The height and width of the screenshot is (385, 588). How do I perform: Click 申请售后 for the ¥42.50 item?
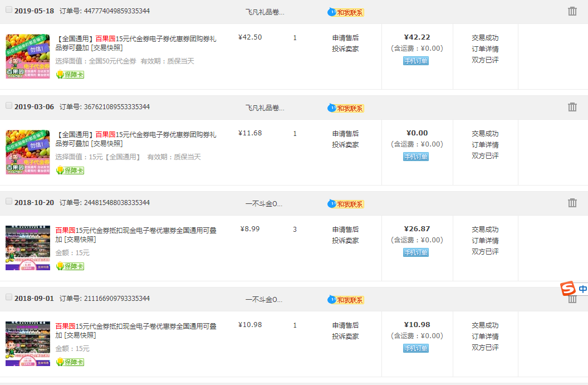tap(345, 38)
